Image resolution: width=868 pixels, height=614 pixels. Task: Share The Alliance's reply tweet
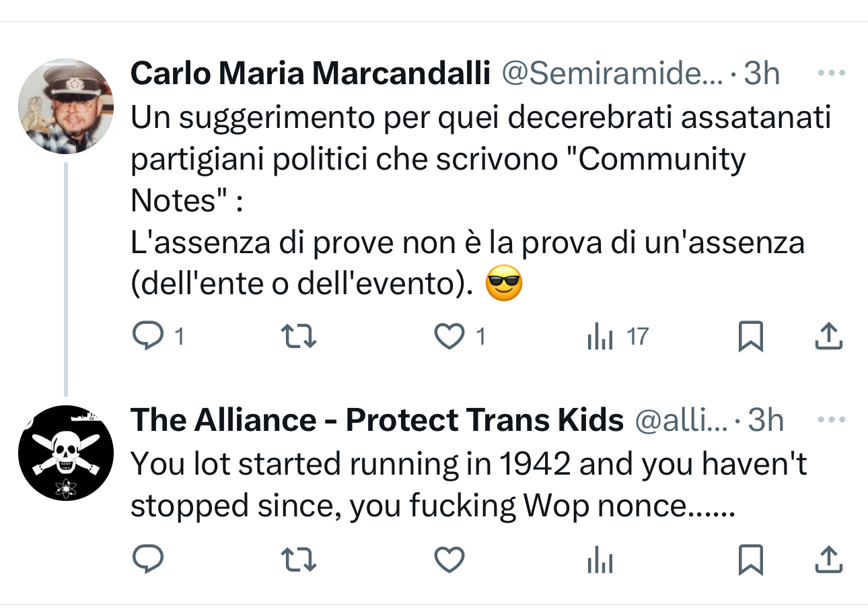click(828, 560)
